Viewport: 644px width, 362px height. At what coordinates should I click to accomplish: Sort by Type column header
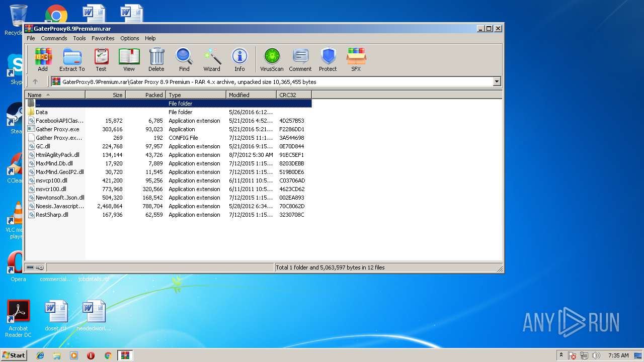click(196, 95)
